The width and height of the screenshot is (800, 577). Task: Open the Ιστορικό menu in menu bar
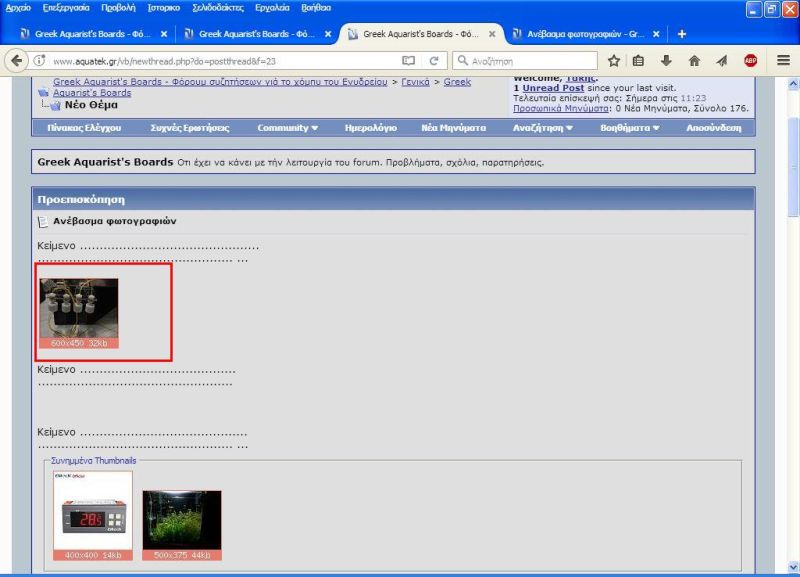coord(163,7)
